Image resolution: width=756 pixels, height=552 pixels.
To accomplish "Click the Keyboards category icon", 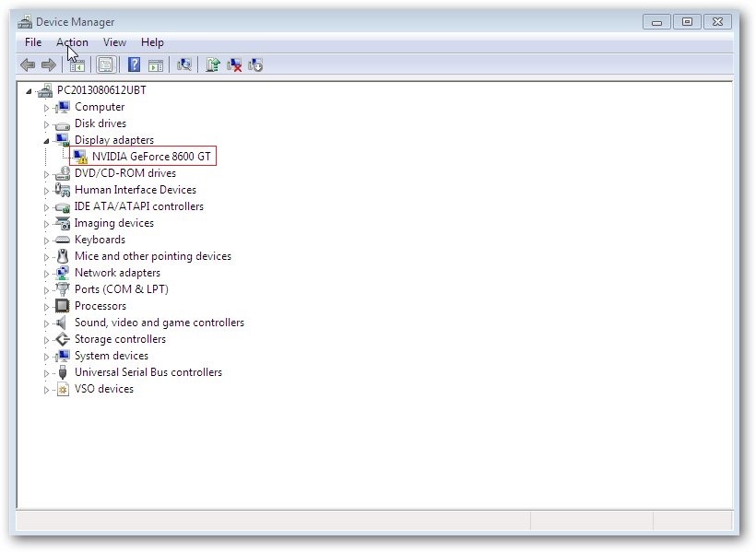I will tap(62, 240).
